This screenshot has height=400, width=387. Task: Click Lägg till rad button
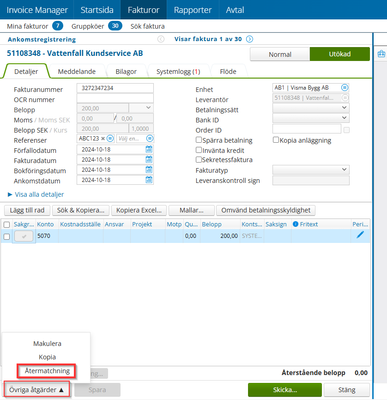click(27, 210)
